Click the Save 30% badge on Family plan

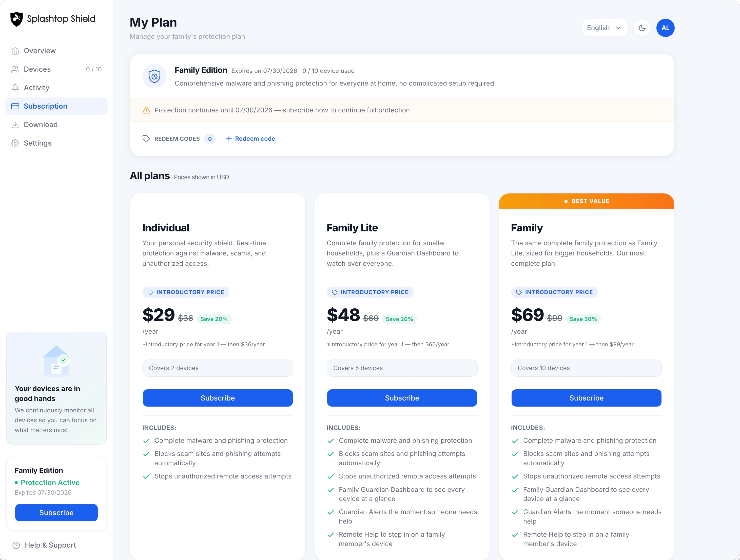(583, 319)
